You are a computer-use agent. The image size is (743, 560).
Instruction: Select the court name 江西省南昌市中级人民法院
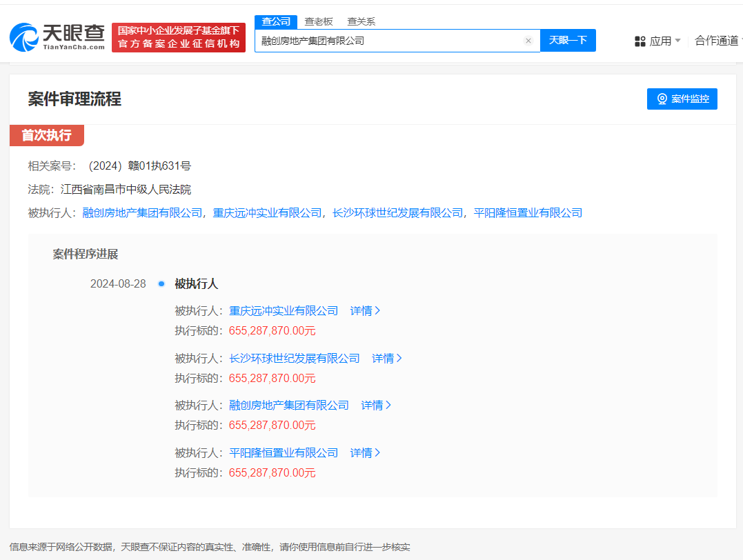(126, 190)
